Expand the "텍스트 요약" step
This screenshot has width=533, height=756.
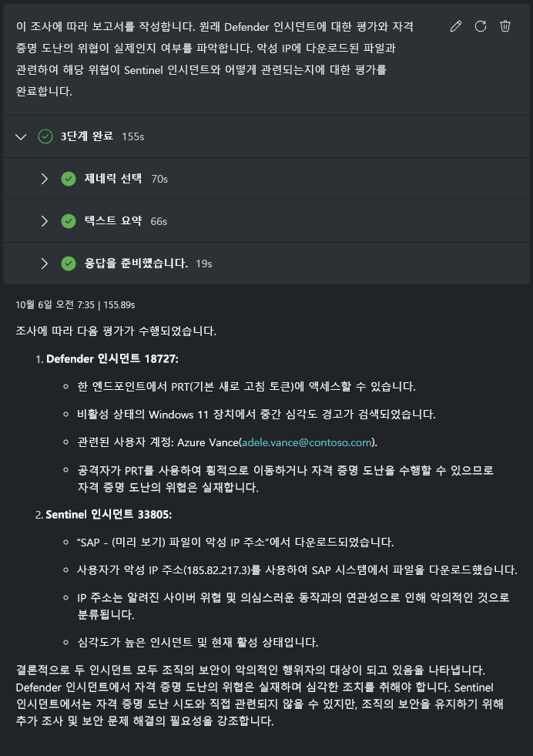[x=45, y=221]
